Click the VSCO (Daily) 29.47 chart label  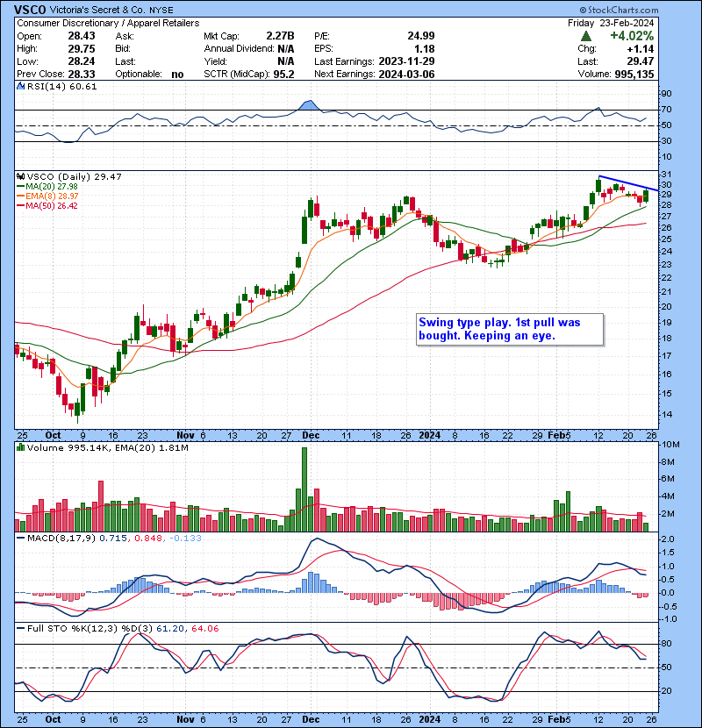(x=75, y=177)
